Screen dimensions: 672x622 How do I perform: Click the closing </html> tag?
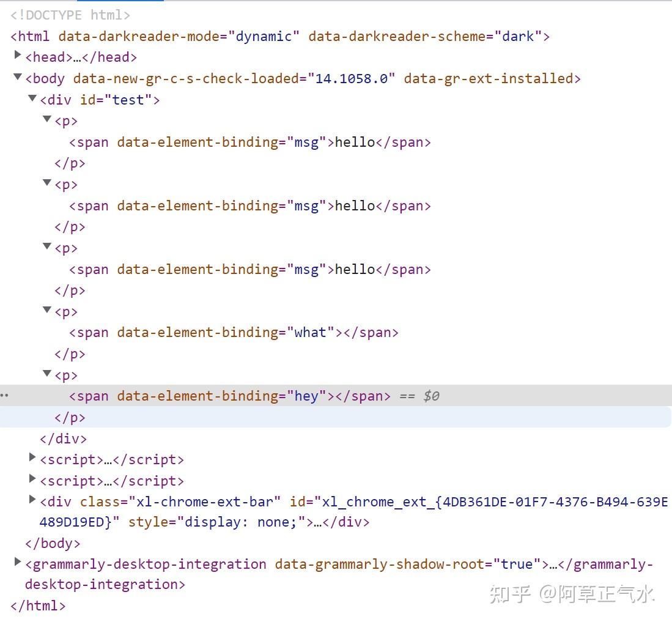pos(38,605)
